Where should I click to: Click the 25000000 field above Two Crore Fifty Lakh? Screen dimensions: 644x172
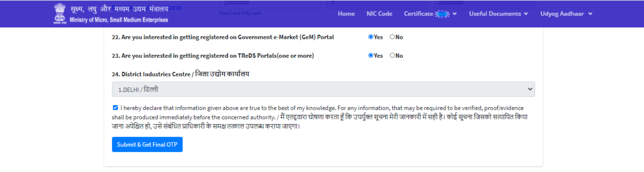pyautogui.click(x=270, y=4)
